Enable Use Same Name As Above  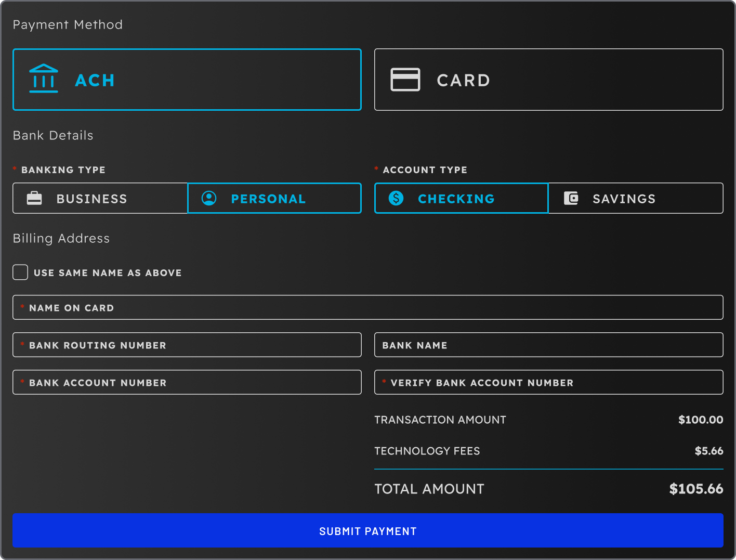tap(20, 272)
